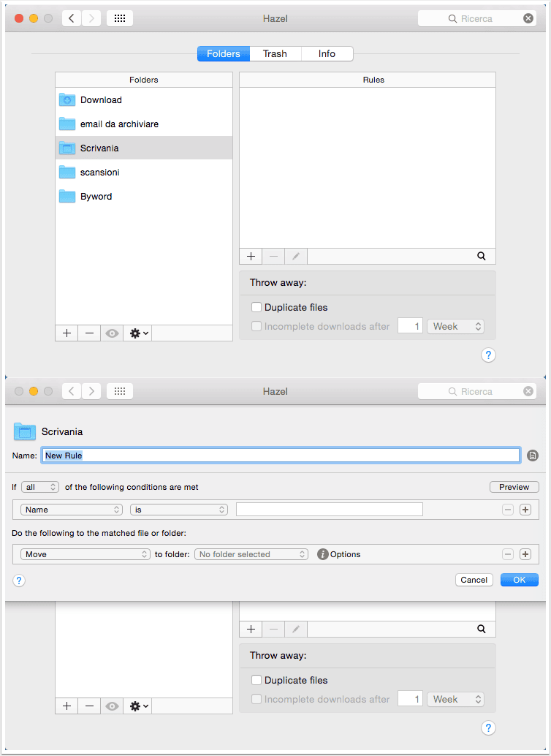Click back arrow in bottom Hazel window toolbar
This screenshot has height=756, width=551.
pos(72,391)
